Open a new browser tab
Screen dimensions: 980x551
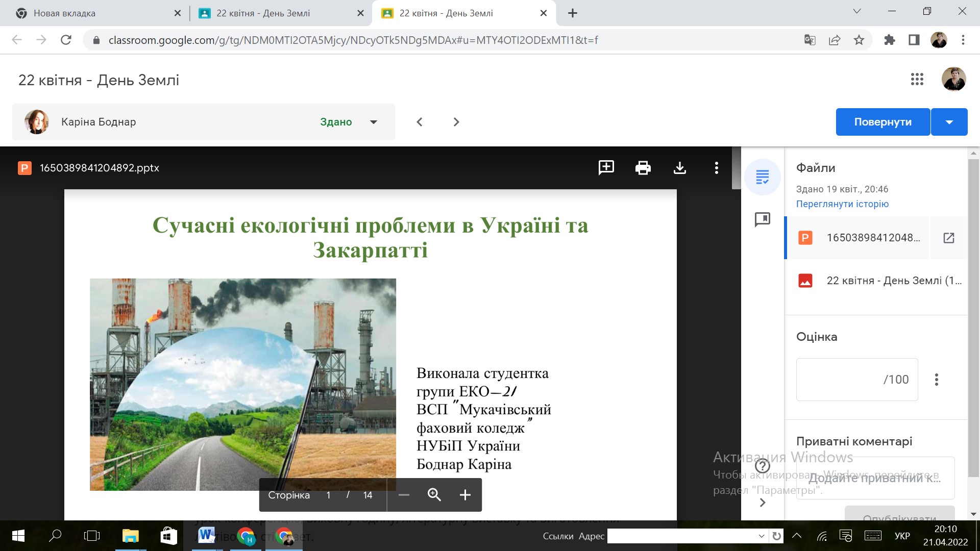coord(573,13)
